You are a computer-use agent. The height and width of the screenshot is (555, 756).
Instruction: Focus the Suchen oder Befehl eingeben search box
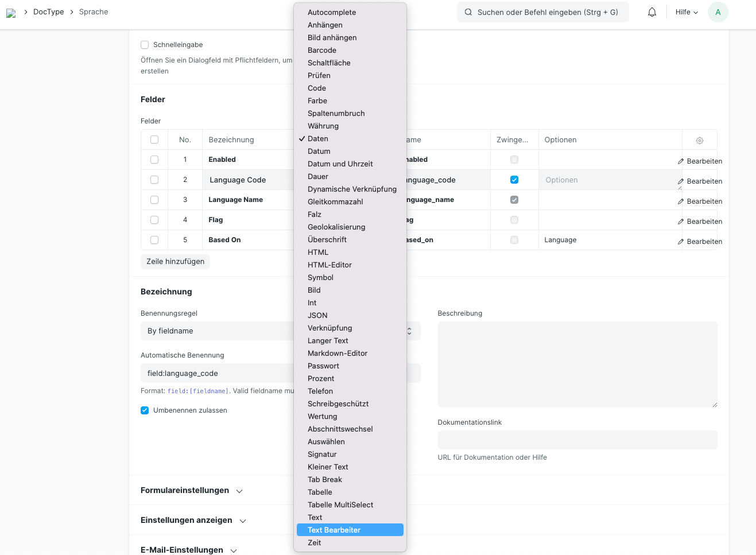[x=543, y=12]
